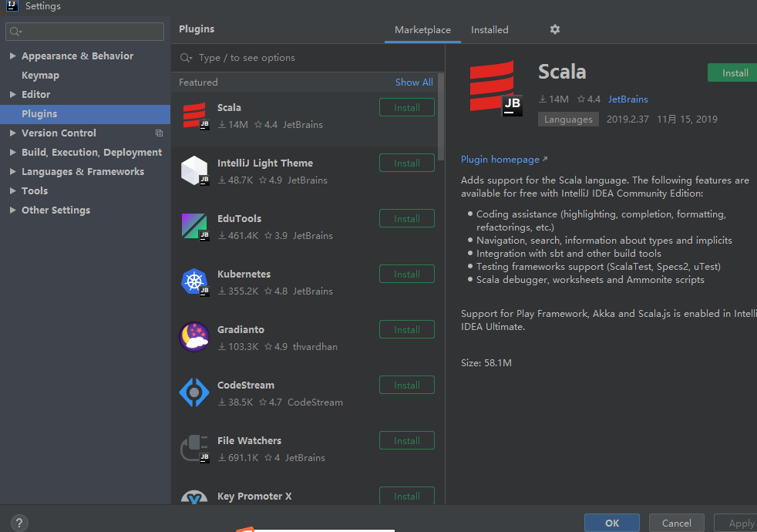Expand Build, Execution, Deployment node
Viewport: 757px width, 532px height.
12,152
